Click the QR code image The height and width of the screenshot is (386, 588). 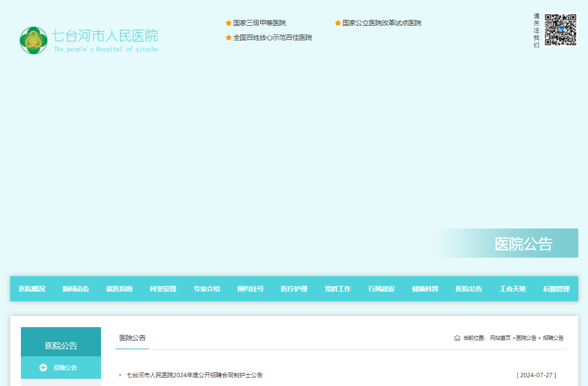(x=560, y=30)
